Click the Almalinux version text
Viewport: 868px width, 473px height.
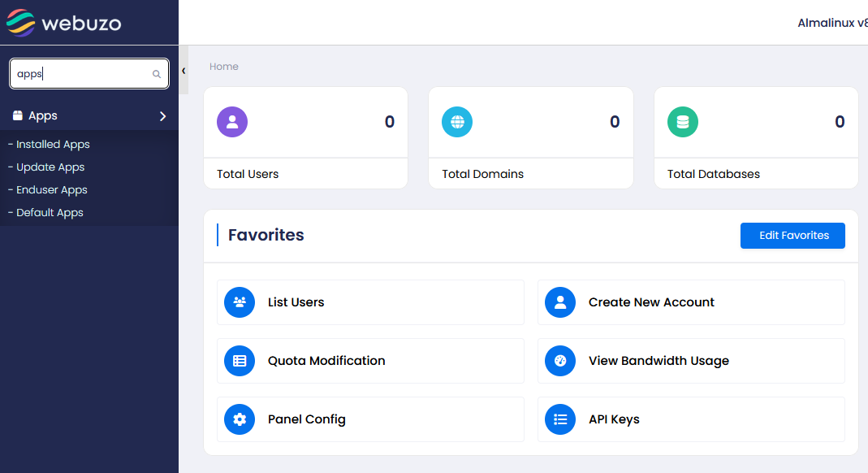(832, 24)
